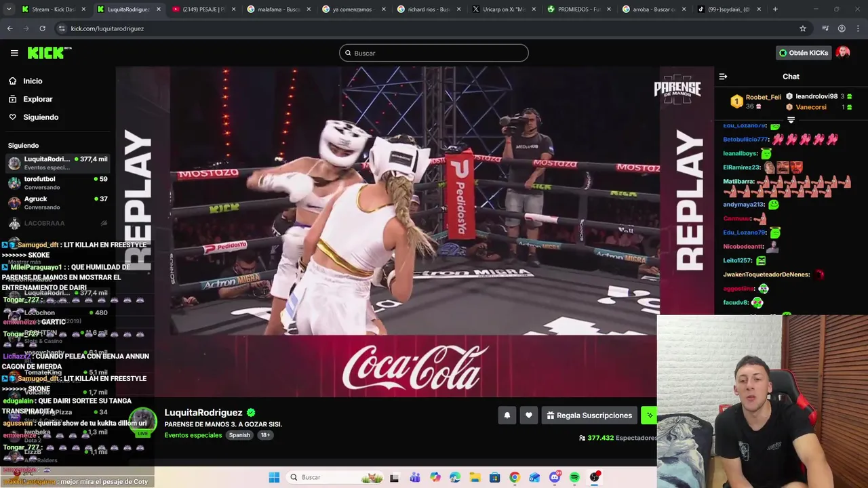Image resolution: width=868 pixels, height=488 pixels.
Task: Click the address bar URL
Action: click(x=107, y=28)
